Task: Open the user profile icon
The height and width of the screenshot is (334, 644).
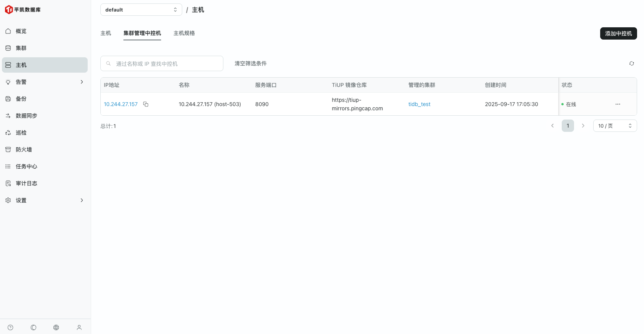Action: click(79, 327)
